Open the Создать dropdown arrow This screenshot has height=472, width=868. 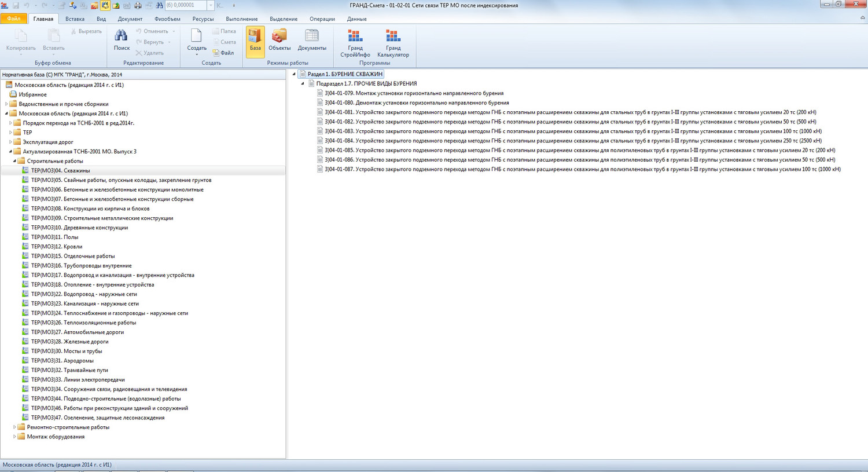[197, 55]
